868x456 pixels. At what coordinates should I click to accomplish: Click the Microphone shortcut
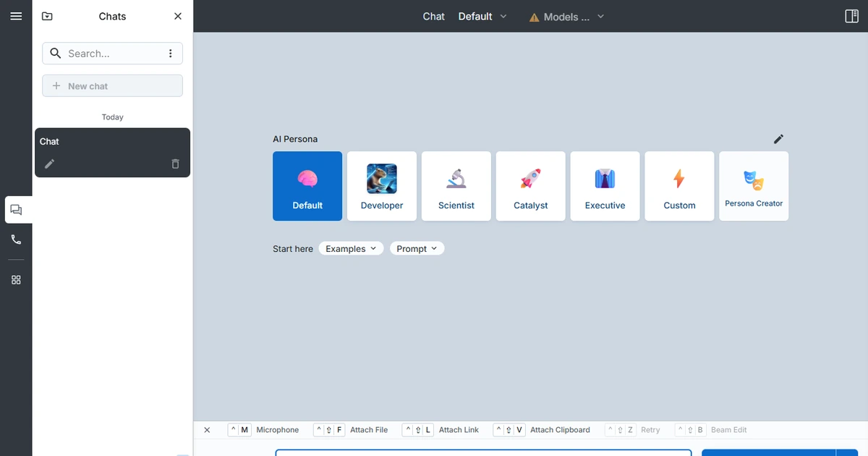point(263,430)
